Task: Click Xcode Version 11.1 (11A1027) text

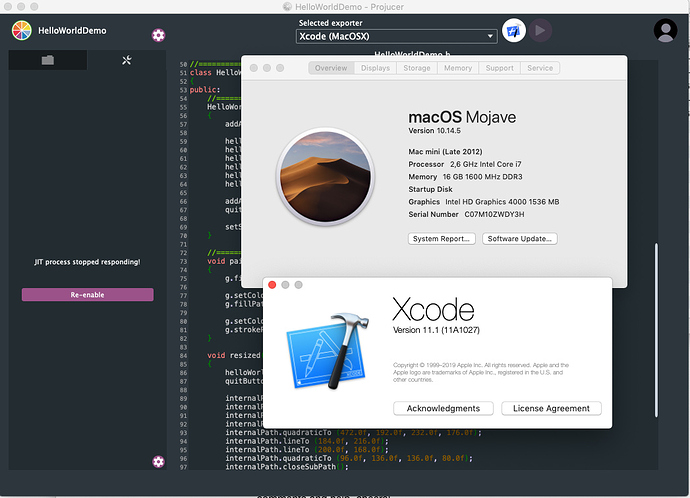Action: pos(436,330)
